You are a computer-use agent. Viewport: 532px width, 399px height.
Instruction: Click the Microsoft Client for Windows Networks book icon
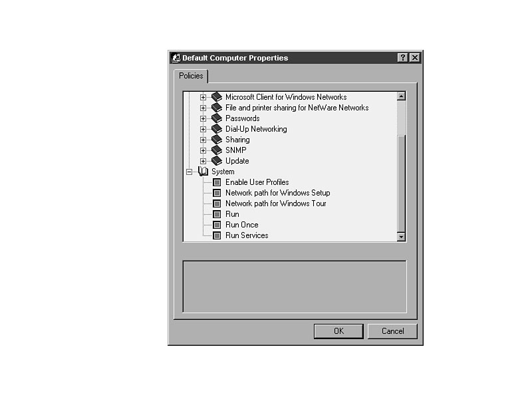click(x=217, y=97)
